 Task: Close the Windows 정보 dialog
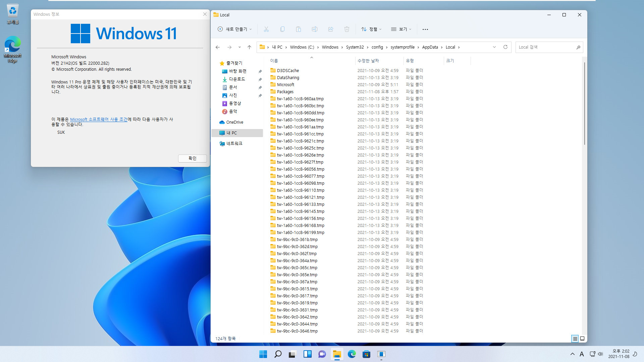coord(205,14)
